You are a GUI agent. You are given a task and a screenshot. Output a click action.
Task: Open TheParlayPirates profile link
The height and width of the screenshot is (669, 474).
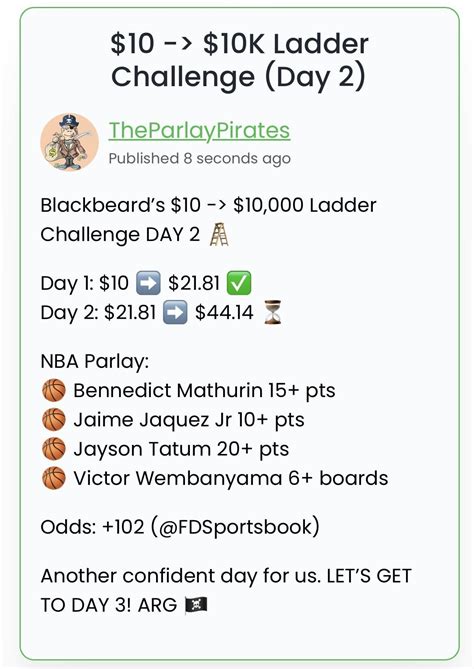click(x=199, y=131)
